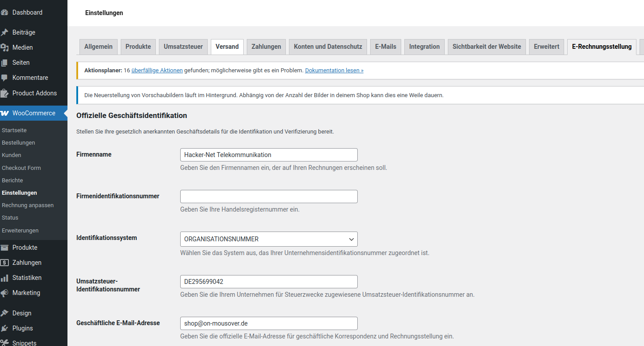Viewport: 644px width, 346px height.
Task: Click the Product Addons clipboard icon
Action: click(x=4, y=93)
